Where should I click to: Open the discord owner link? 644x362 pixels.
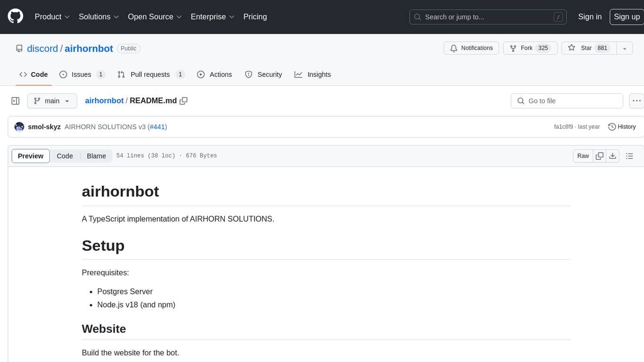(x=42, y=48)
